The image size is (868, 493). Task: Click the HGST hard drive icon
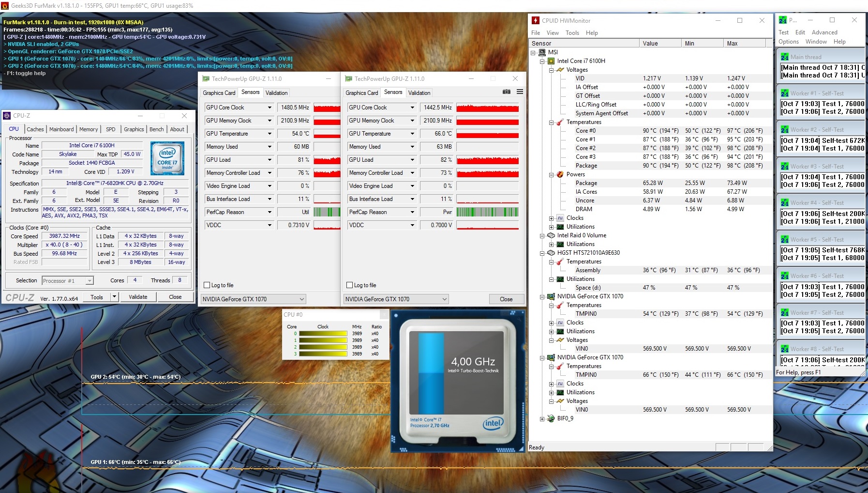[551, 253]
